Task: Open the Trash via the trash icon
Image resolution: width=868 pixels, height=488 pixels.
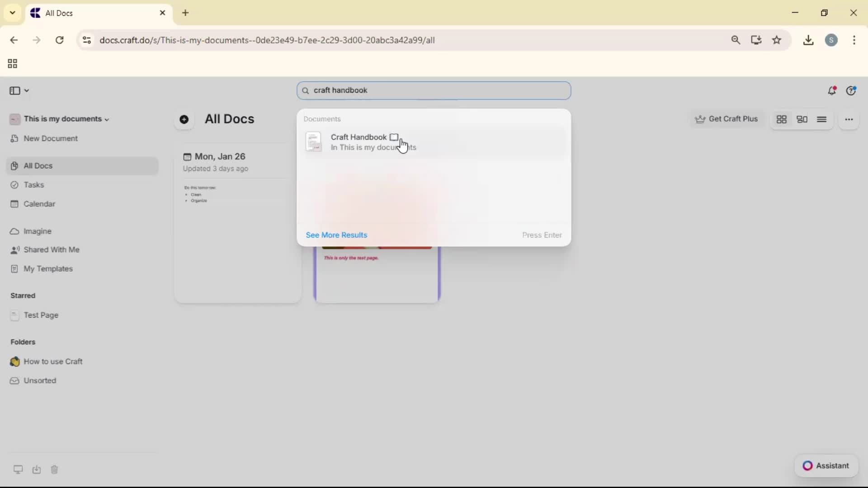Action: [54, 470]
